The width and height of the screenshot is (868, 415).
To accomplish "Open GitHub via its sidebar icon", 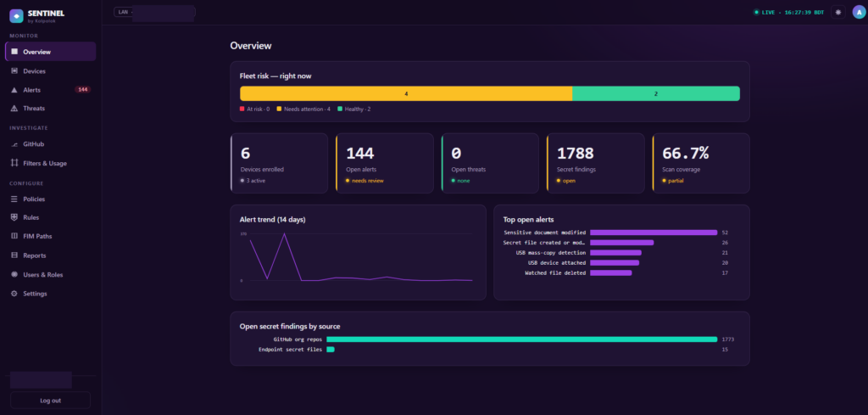I will coord(14,144).
